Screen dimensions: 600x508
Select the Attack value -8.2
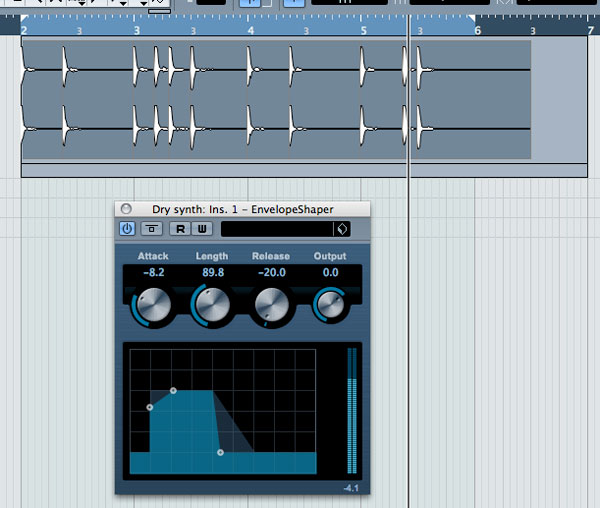[153, 272]
